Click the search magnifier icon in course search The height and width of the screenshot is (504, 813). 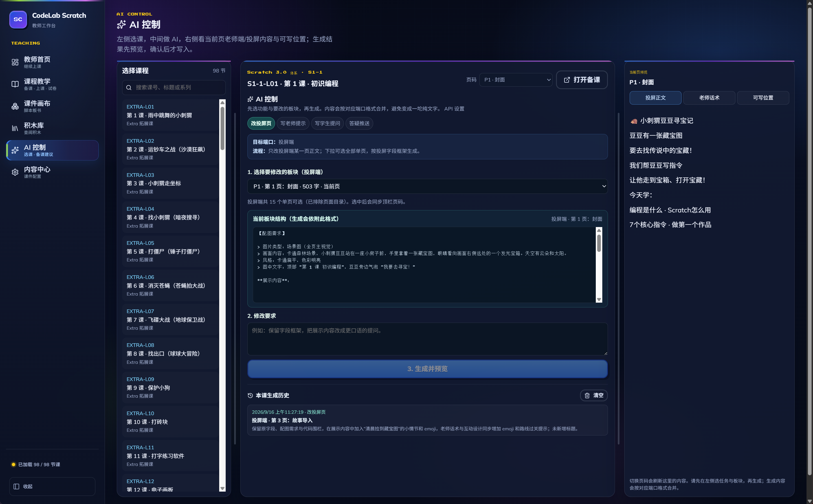click(129, 88)
